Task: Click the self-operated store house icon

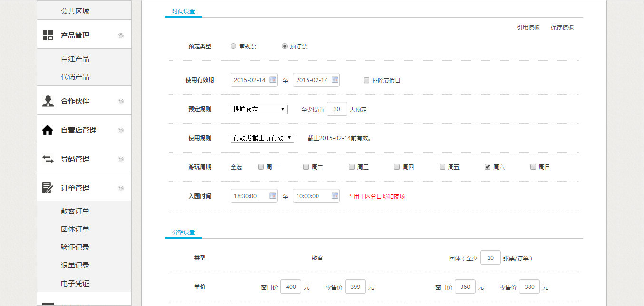Action: click(48, 130)
